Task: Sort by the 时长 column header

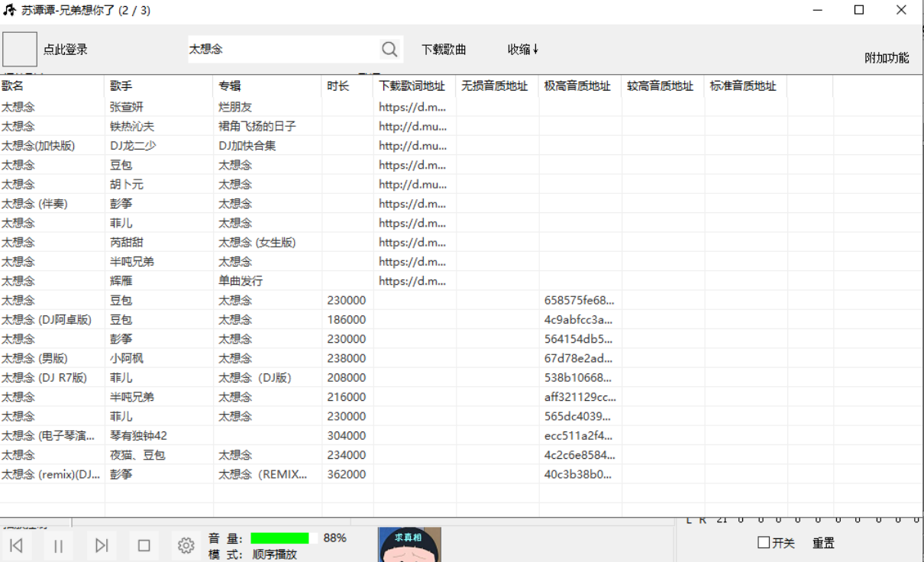Action: point(338,86)
